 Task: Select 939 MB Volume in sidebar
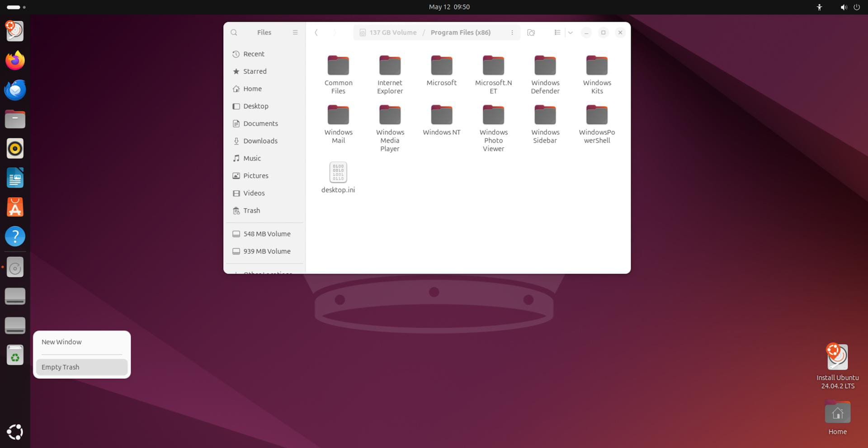[264, 251]
